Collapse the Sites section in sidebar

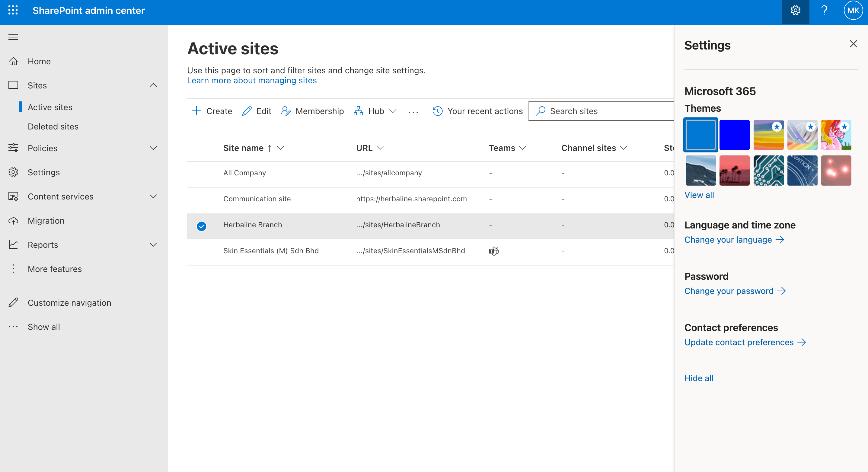tap(154, 85)
